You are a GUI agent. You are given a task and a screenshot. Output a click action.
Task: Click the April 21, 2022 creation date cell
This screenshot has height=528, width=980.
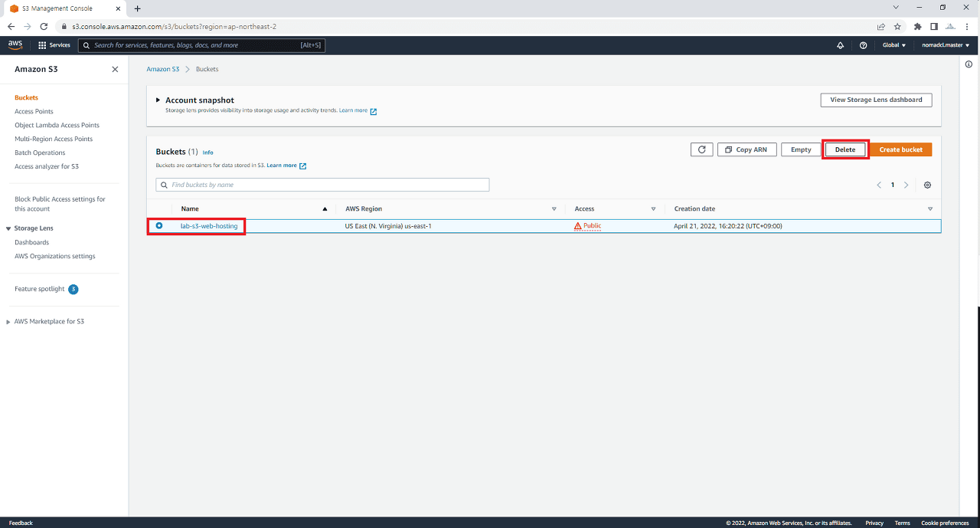[x=727, y=226]
